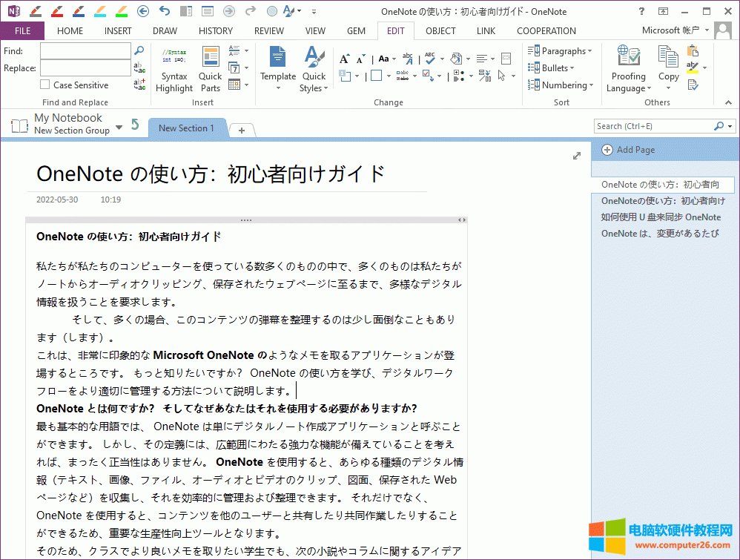Screen dimensions: 740x560
Task: Open the DRAW ribbon tab
Action: (x=165, y=31)
